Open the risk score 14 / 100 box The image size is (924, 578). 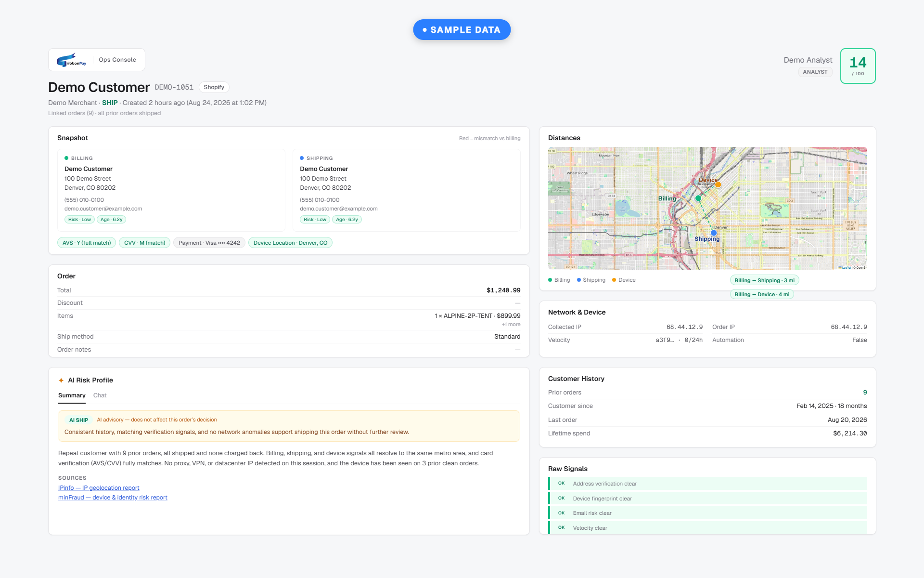pos(858,66)
